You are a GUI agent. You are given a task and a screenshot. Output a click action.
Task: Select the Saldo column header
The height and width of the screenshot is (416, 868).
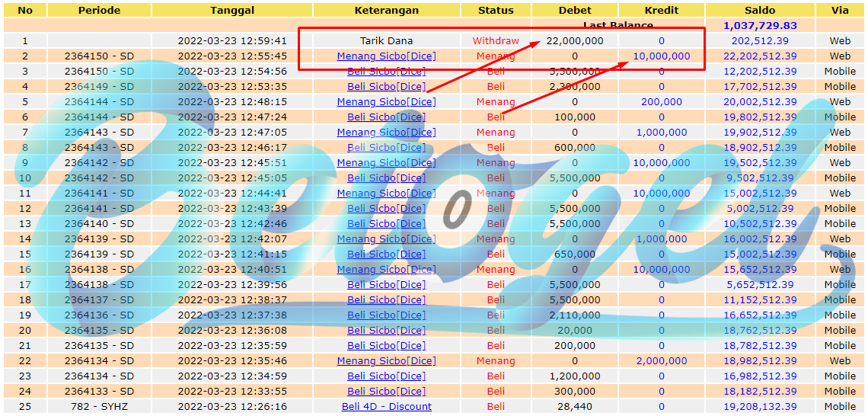coord(760,10)
